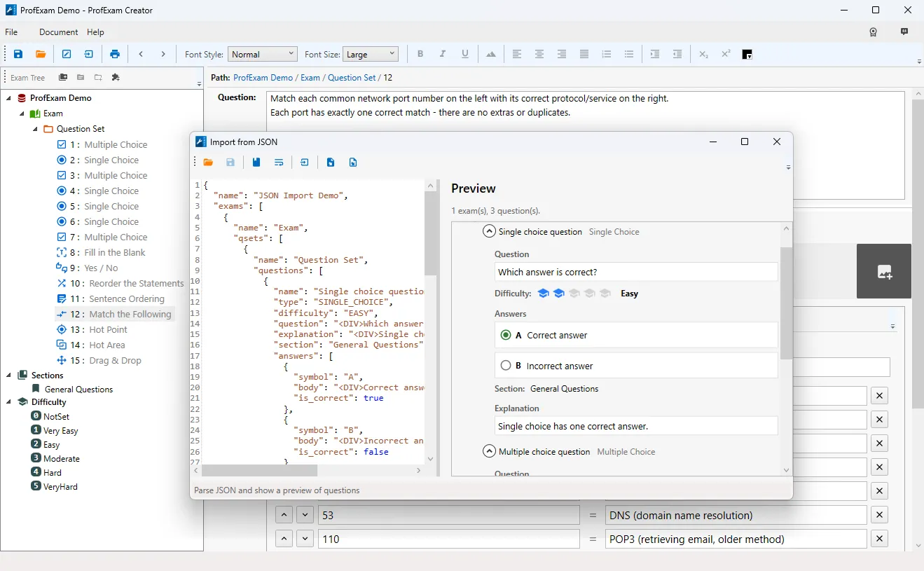
Task: Collapse the Difficulty tree node
Action: (x=9, y=402)
